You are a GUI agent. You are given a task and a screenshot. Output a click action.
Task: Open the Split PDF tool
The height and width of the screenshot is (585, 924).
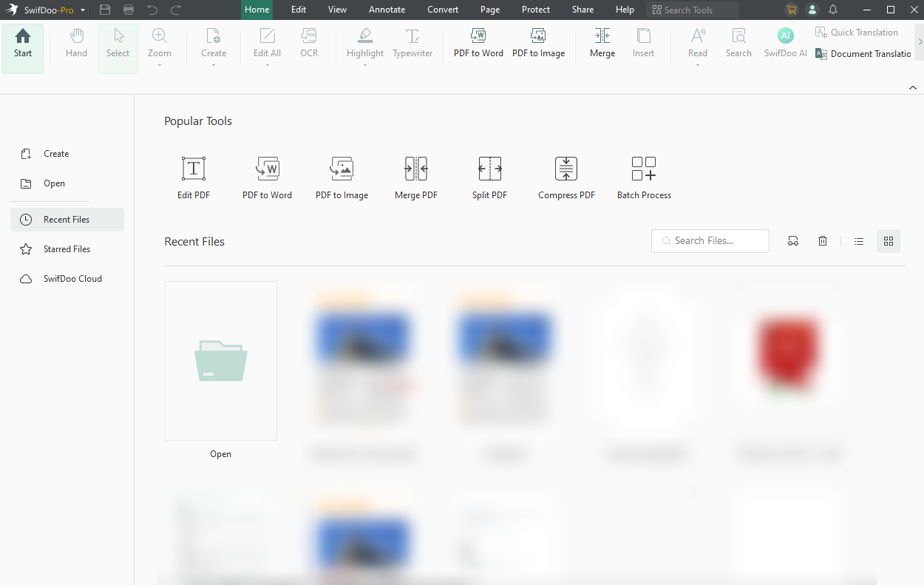pos(489,176)
